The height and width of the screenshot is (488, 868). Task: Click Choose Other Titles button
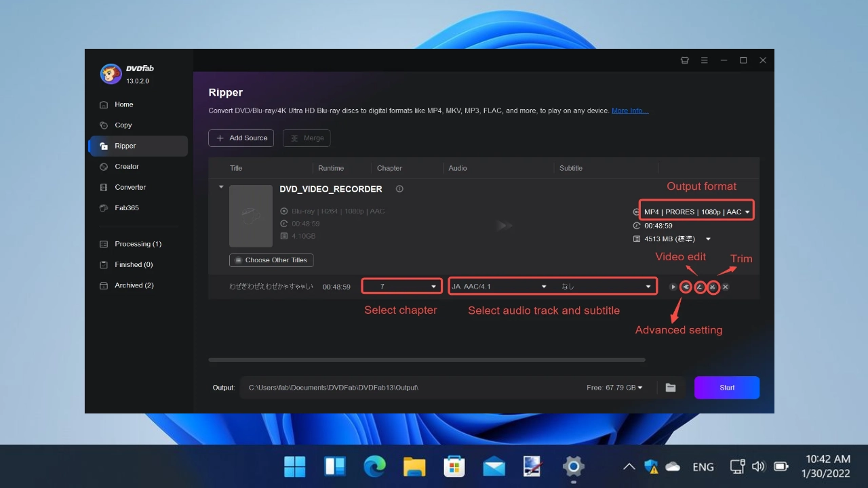[x=271, y=260]
